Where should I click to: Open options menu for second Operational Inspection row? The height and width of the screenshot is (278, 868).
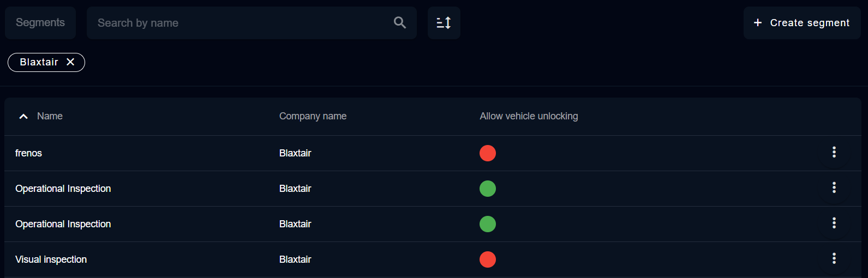(x=834, y=223)
